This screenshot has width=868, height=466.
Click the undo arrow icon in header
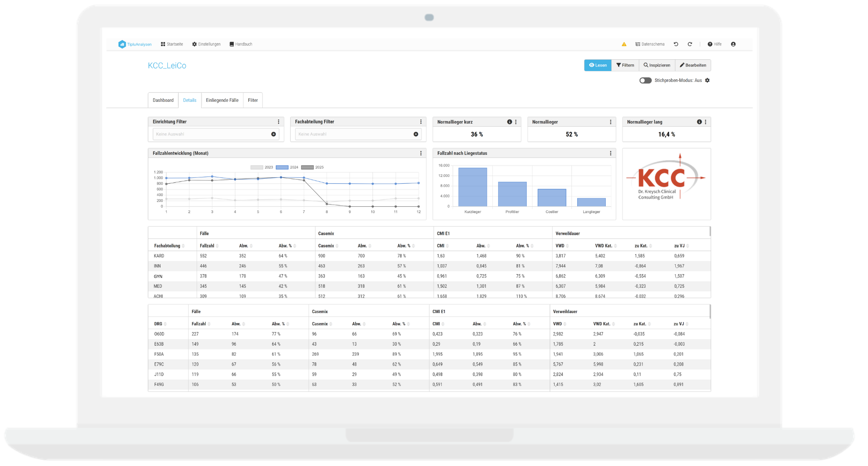676,44
